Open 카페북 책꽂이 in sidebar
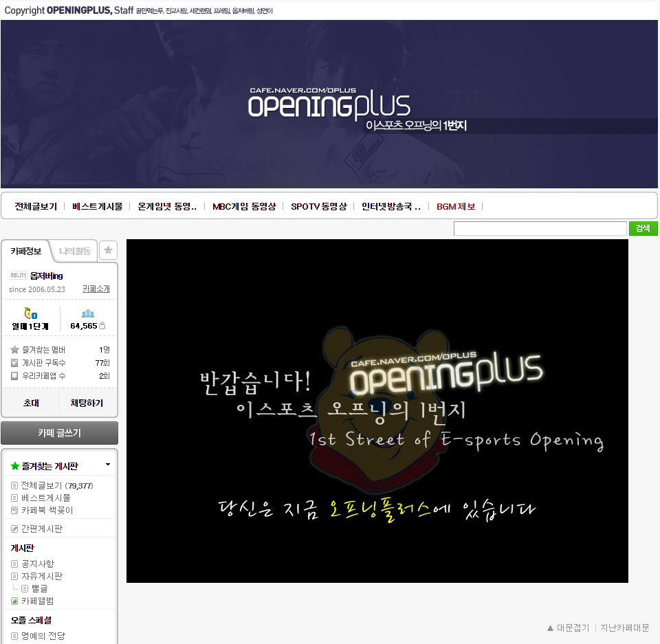Image resolution: width=660 pixels, height=644 pixels. [47, 511]
